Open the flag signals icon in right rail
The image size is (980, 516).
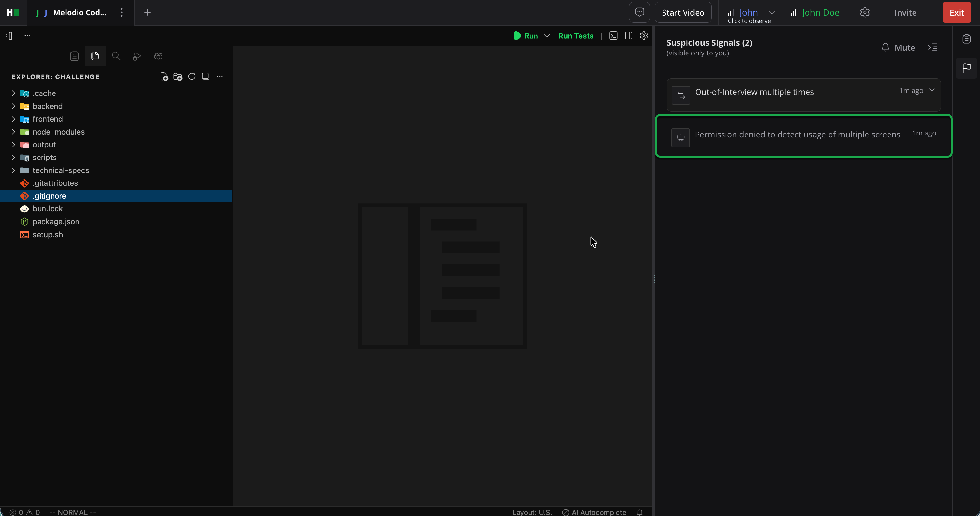pos(966,68)
